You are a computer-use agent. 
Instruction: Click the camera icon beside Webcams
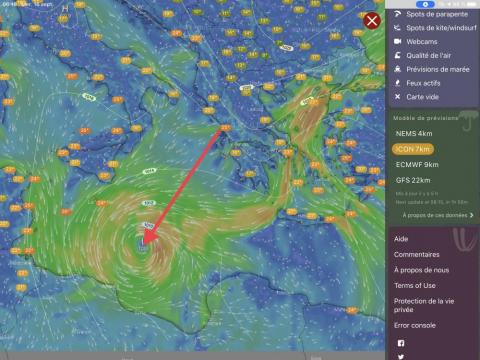[x=398, y=41]
